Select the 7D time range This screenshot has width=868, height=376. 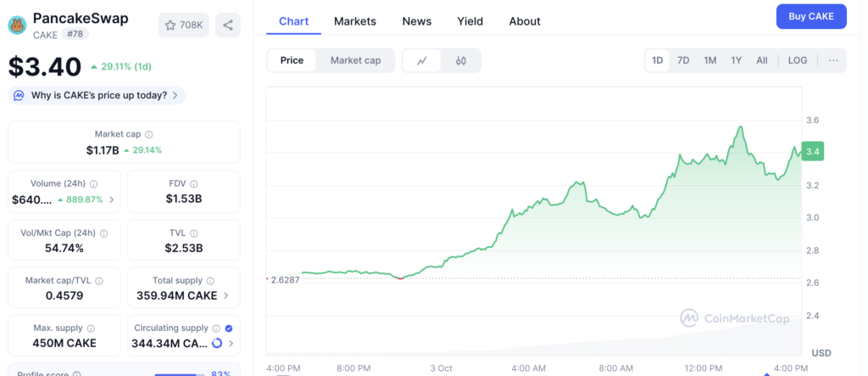pyautogui.click(x=683, y=60)
